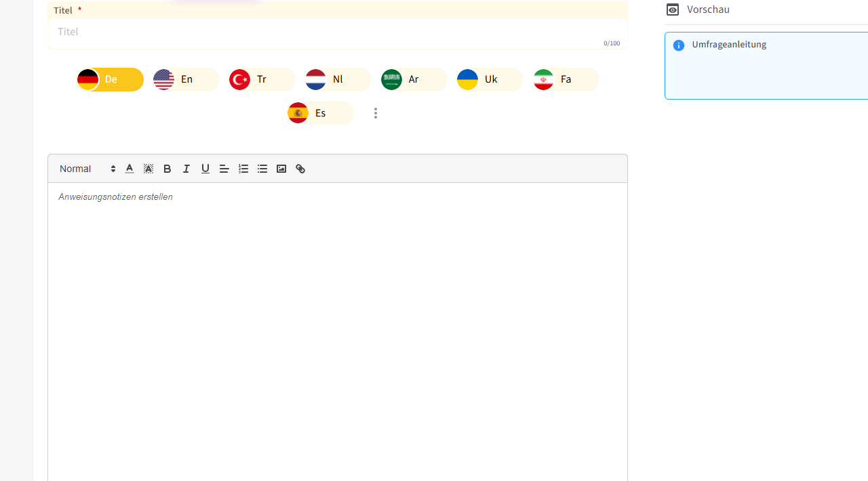This screenshot has width=868, height=481.
Task: Insert a bulleted list
Action: (x=262, y=169)
